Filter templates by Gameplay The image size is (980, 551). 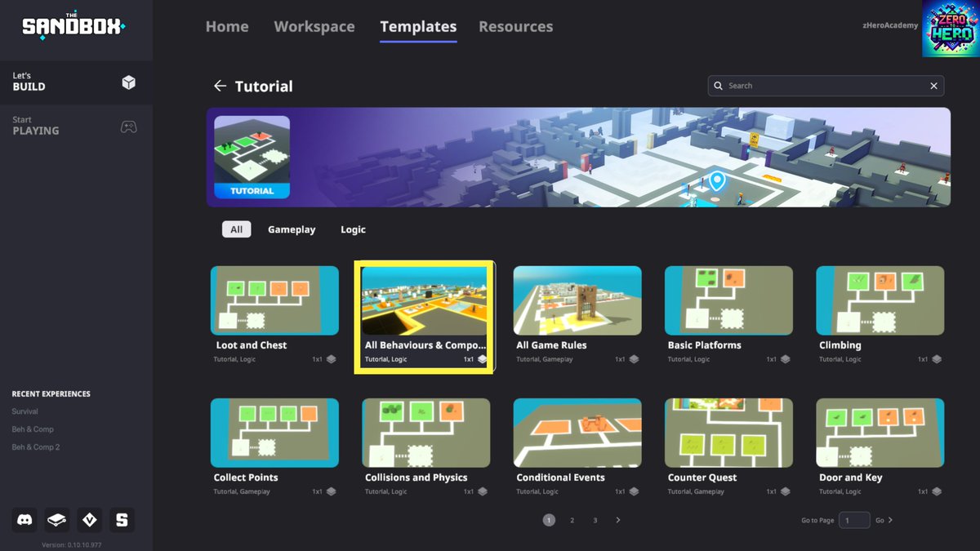tap(292, 229)
